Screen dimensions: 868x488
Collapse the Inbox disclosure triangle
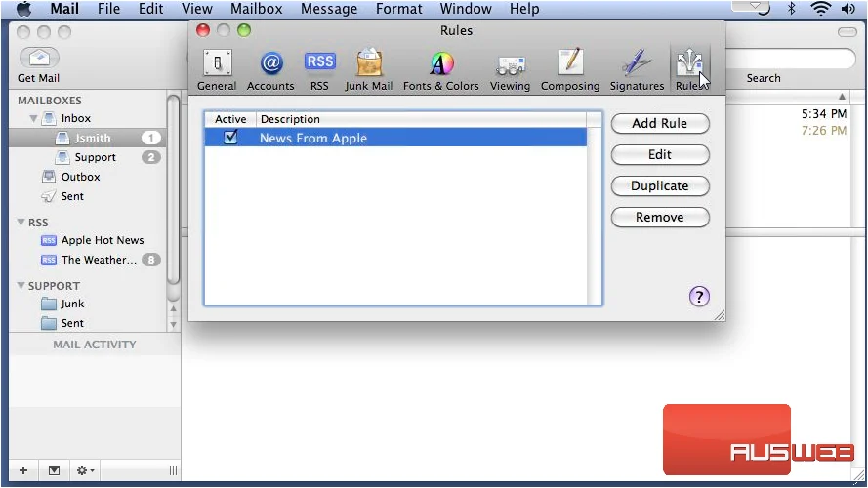[x=33, y=118]
